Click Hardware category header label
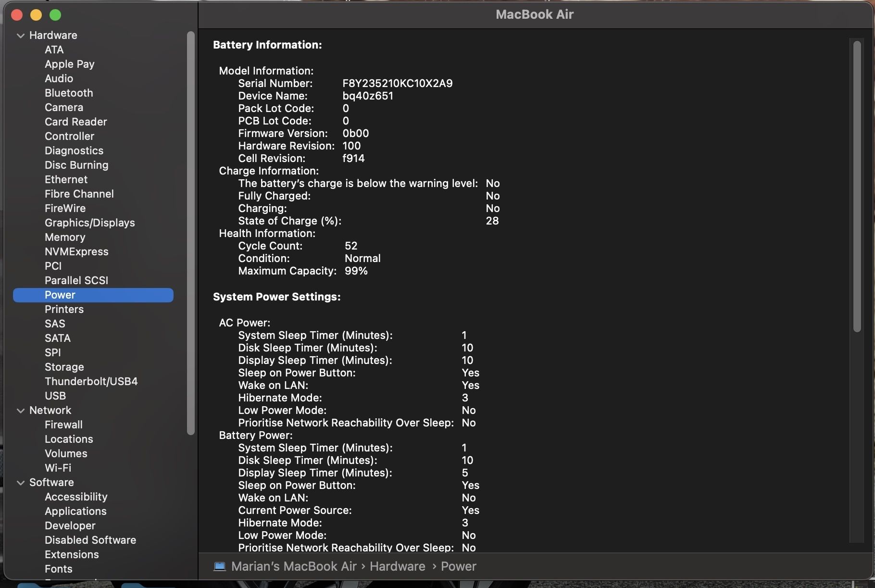Viewport: 875px width, 588px height. 53,35
